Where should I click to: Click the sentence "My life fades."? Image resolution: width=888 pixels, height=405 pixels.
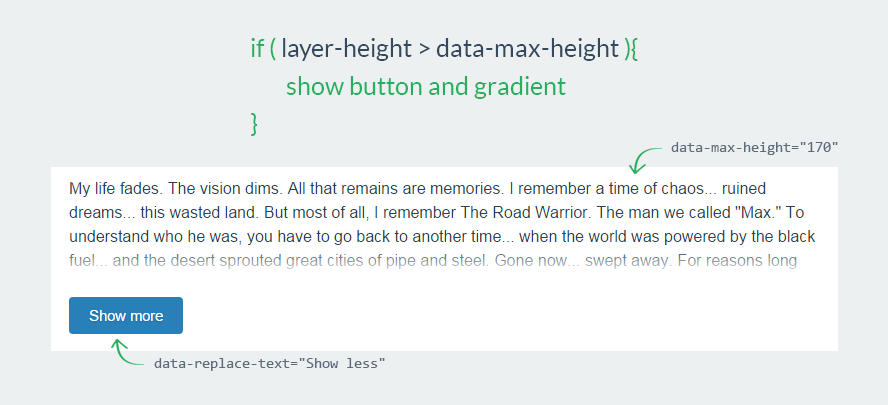coord(116,188)
